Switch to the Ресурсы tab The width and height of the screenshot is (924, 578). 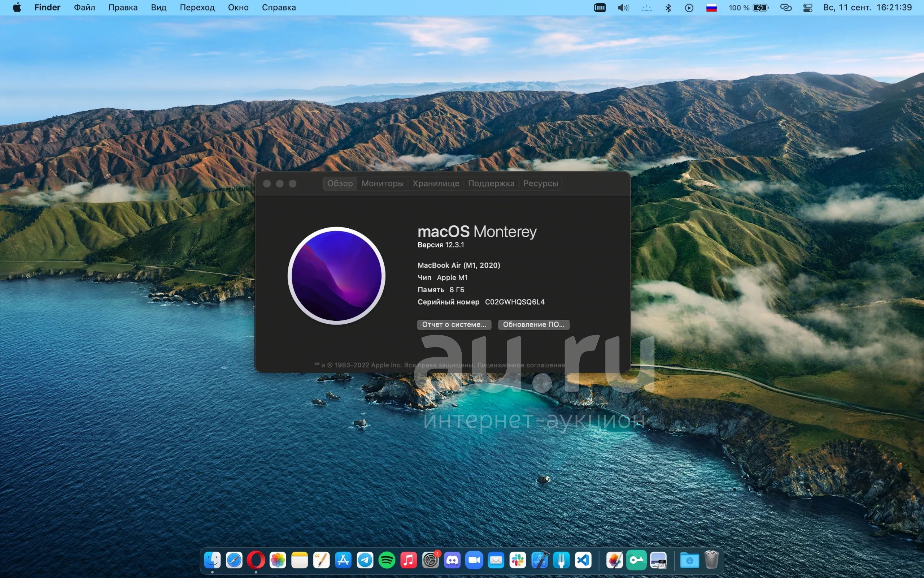pyautogui.click(x=540, y=184)
